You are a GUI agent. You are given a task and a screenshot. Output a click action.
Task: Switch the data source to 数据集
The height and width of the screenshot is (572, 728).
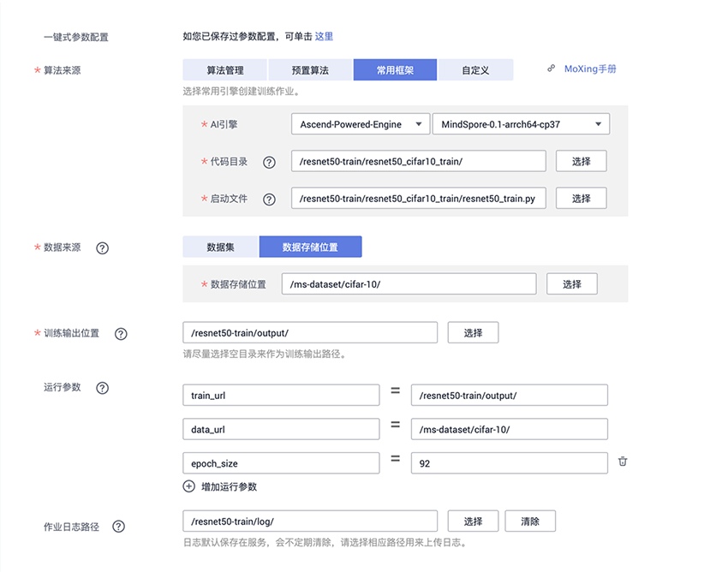coord(221,247)
